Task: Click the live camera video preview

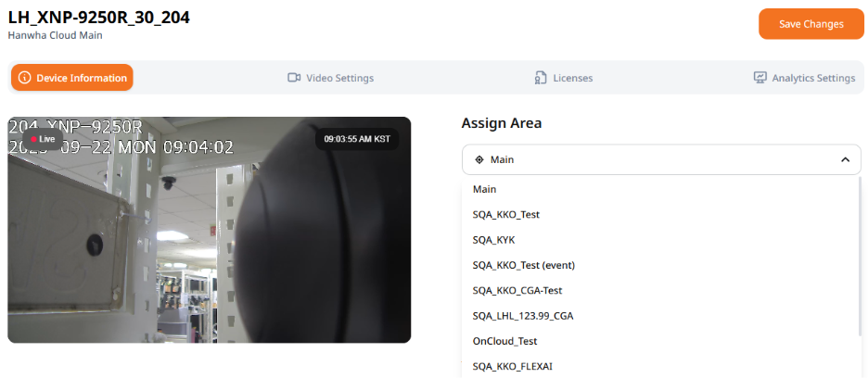Action: pos(209,241)
